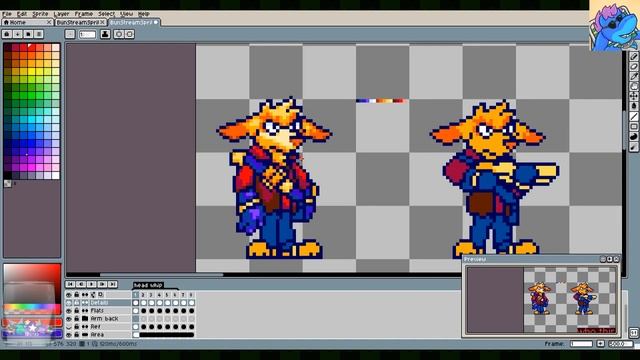Click the add frame plus button in status bar
This screenshot has height=360, width=640.
click(601, 344)
